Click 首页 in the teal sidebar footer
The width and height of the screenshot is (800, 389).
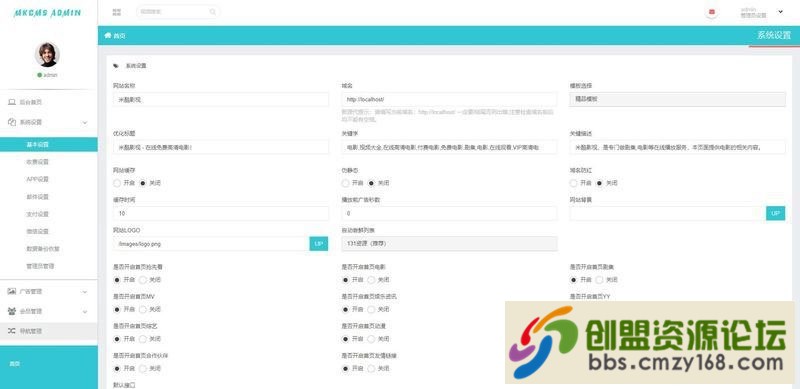point(15,364)
